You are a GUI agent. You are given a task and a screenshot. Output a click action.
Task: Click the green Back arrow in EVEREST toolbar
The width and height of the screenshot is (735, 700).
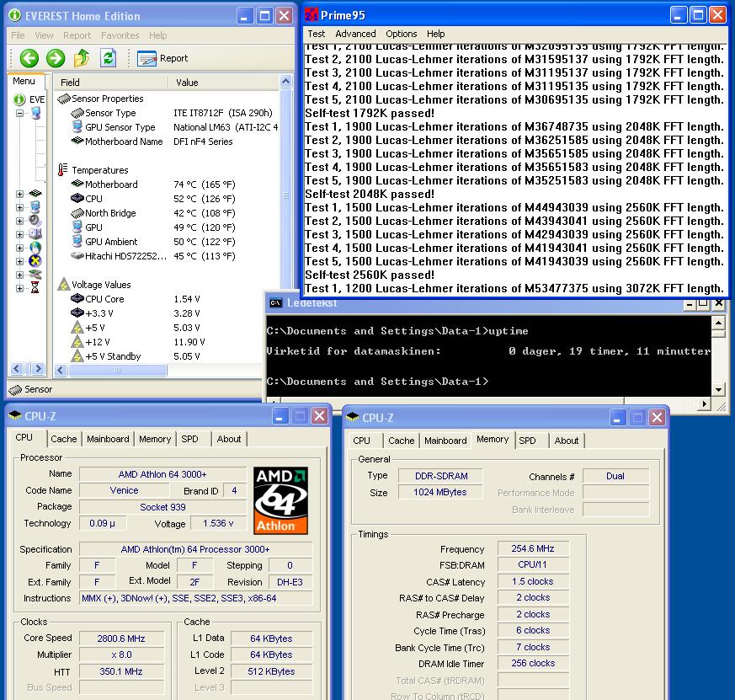pyautogui.click(x=29, y=58)
